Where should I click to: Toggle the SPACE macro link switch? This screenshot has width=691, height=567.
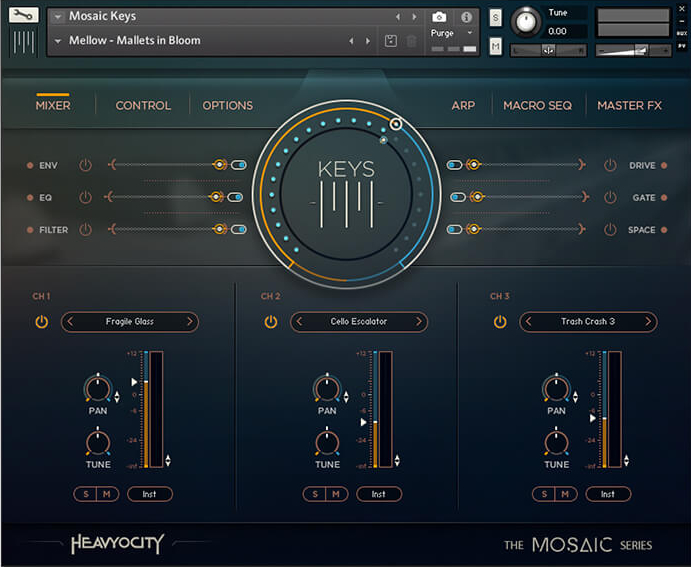coord(454,229)
